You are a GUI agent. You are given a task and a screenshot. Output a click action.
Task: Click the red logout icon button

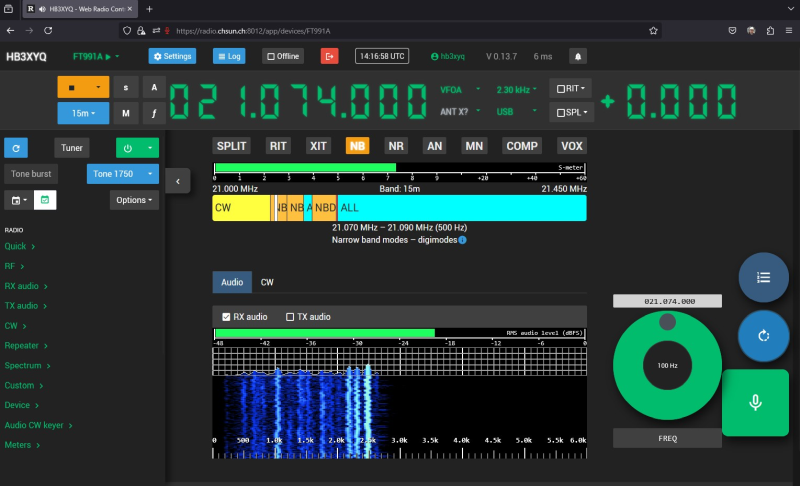point(330,56)
